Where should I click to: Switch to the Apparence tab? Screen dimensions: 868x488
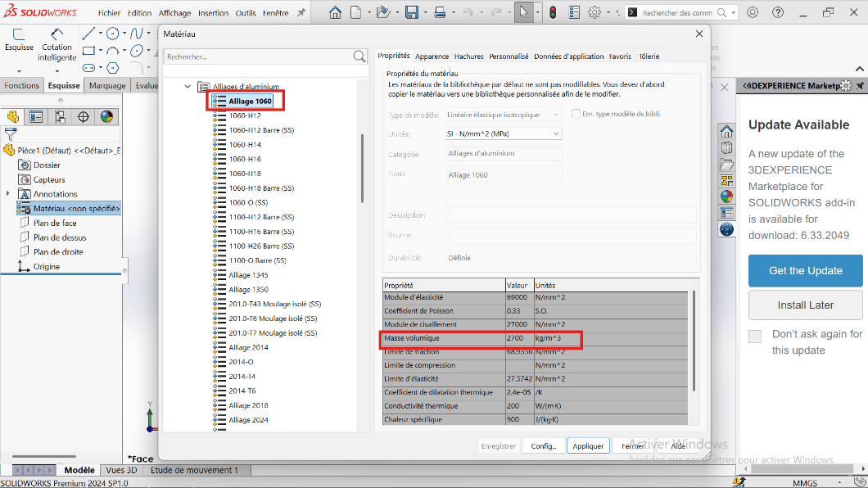coord(432,56)
